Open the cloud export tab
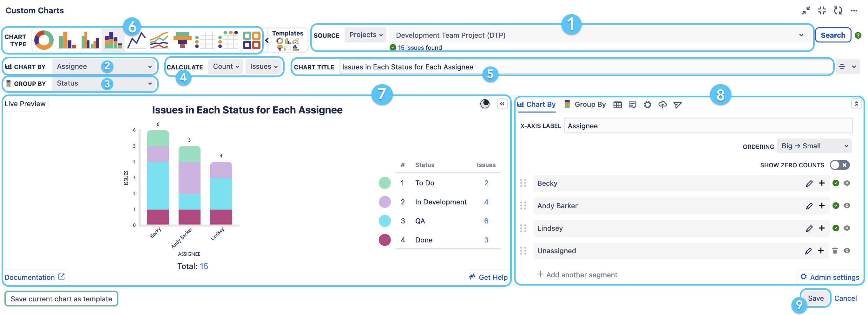The image size is (868, 315). 662,105
